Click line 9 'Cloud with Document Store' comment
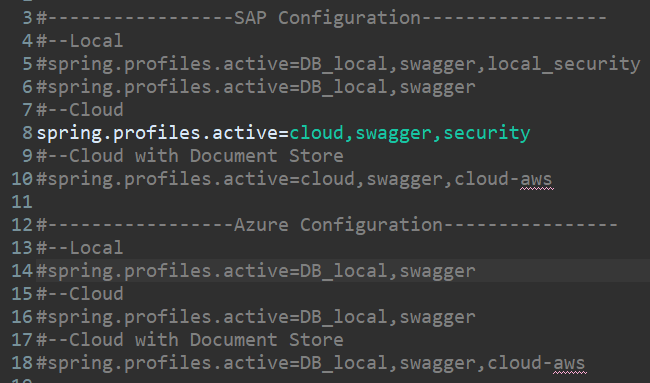The image size is (650, 383). pyautogui.click(x=190, y=156)
